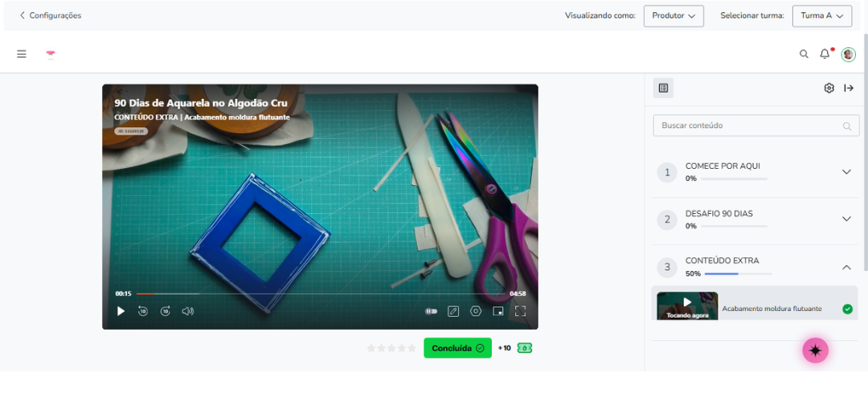
Task: Toggle picture-in-picture mode
Action: click(498, 311)
